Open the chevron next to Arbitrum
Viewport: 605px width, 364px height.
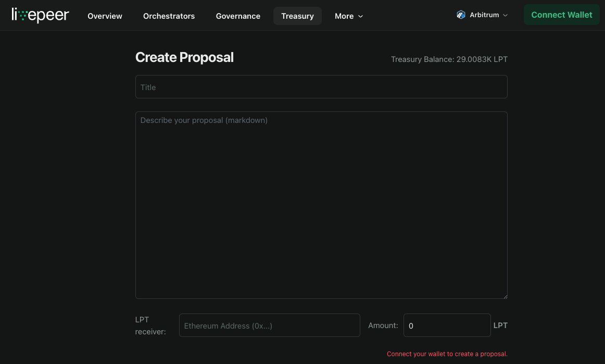tap(505, 15)
